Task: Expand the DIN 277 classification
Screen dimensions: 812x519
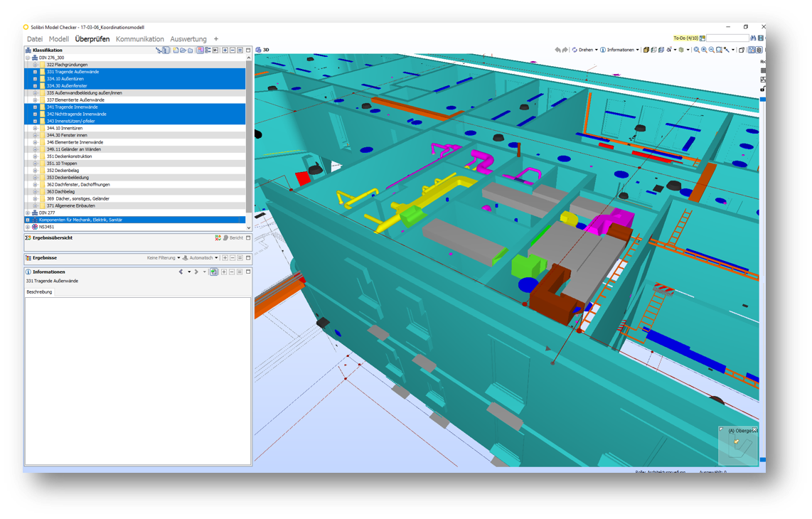Action: [28, 213]
